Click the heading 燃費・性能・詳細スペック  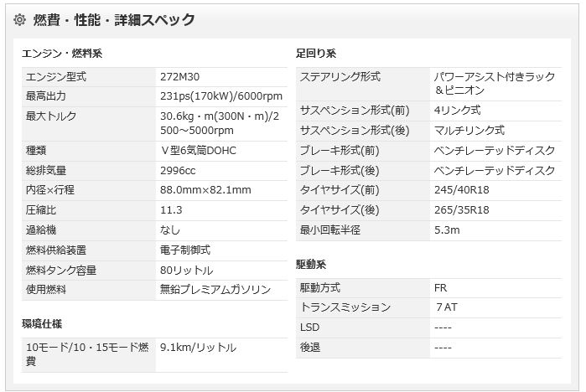tap(114, 19)
